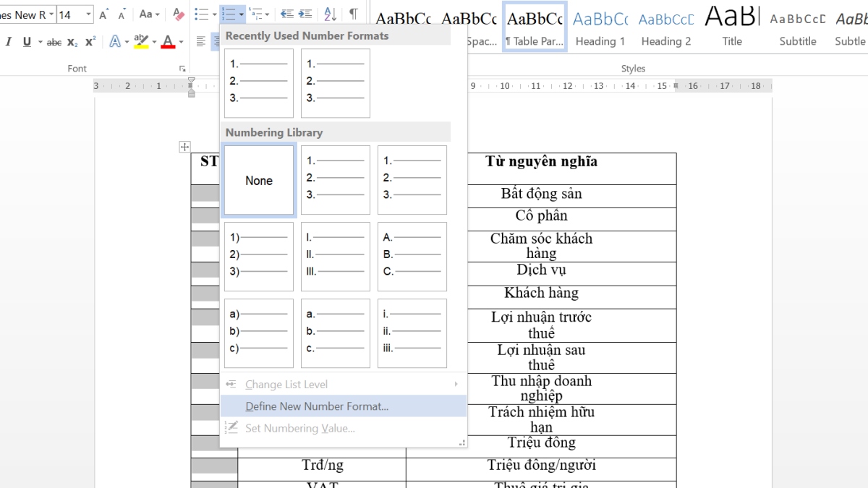Toggle italic formatting

click(x=8, y=41)
